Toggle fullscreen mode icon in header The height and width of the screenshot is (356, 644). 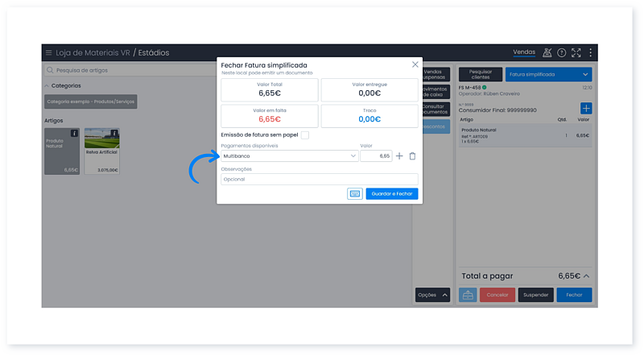point(576,52)
